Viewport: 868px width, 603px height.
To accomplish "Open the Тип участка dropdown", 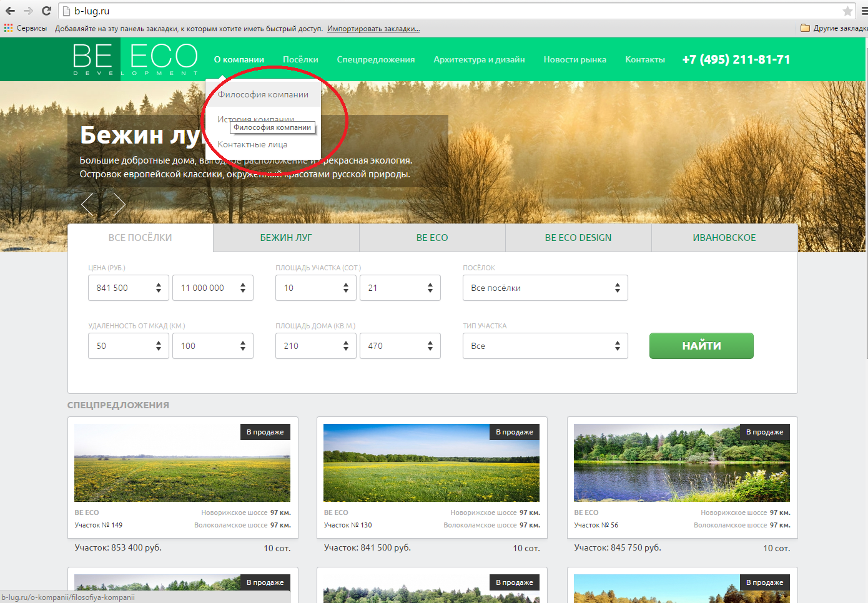I will pos(545,346).
